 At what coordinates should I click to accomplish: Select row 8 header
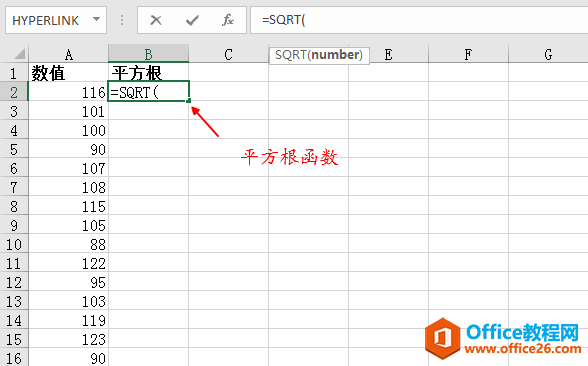pos(14,206)
